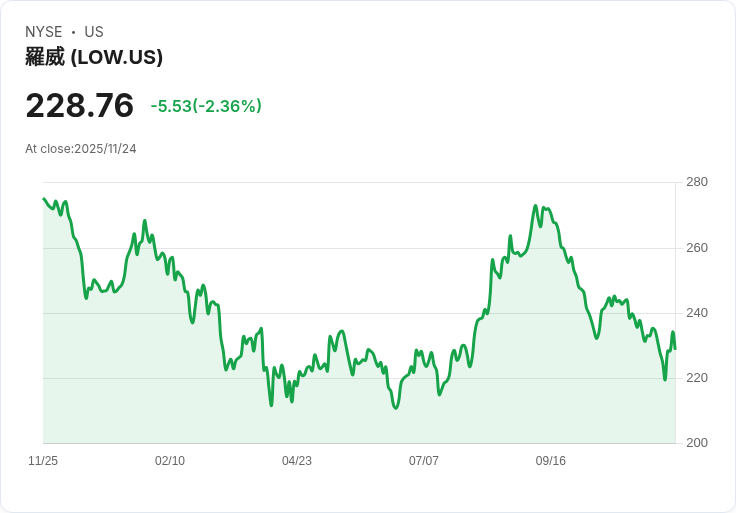736x513 pixels.
Task: Select the 11/25 x-axis date label
Action: (x=43, y=461)
